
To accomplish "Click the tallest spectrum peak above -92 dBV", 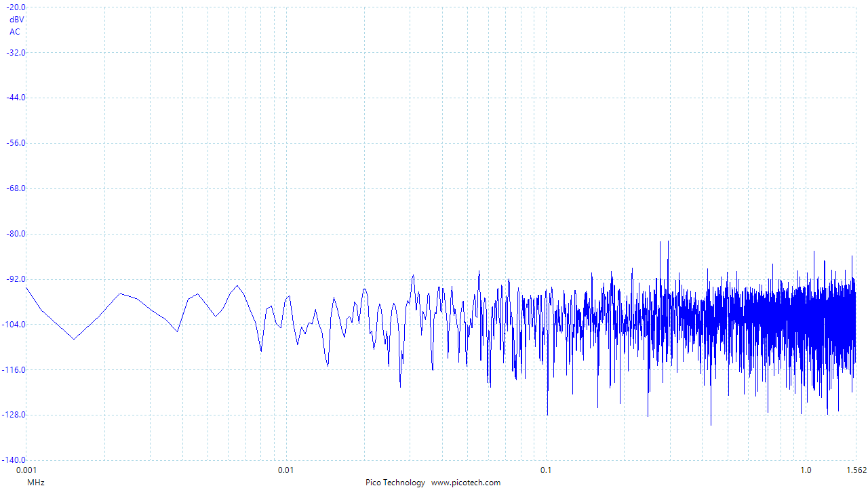I will tap(668, 243).
